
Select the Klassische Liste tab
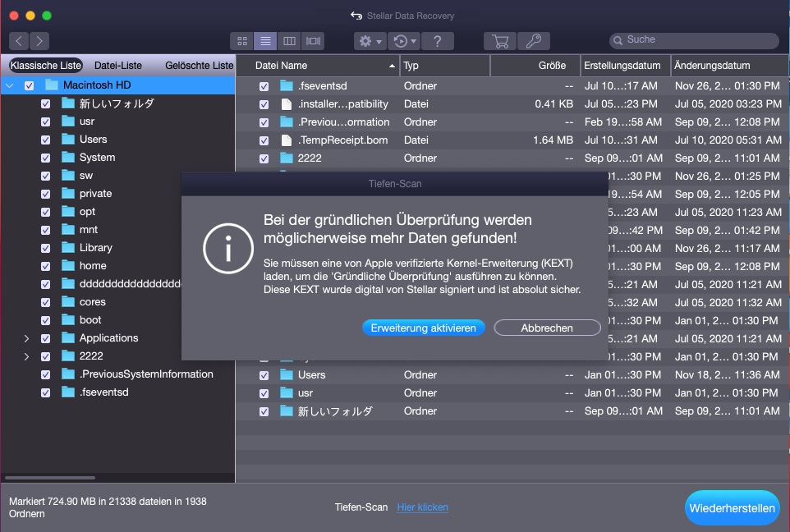(46, 66)
